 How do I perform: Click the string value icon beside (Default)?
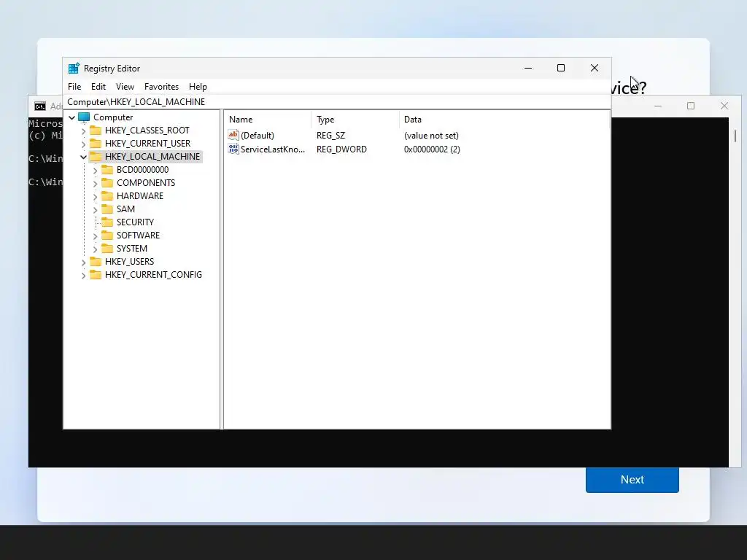click(x=233, y=135)
